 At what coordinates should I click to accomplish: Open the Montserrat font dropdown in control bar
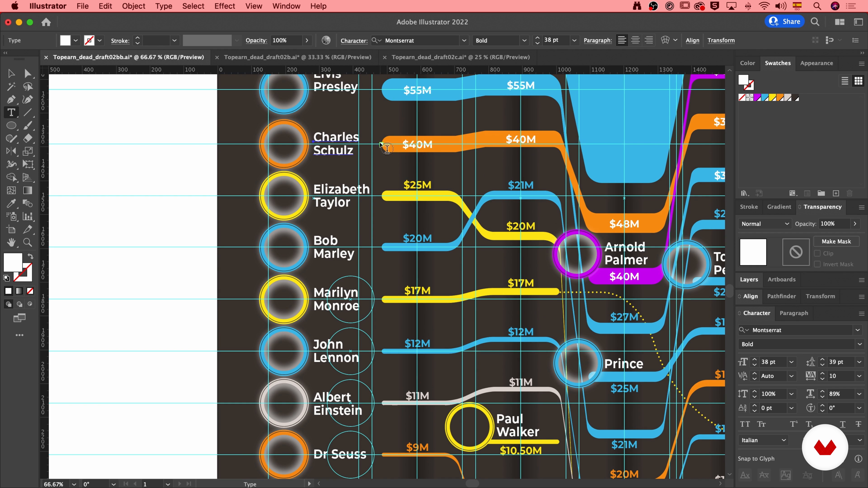464,40
